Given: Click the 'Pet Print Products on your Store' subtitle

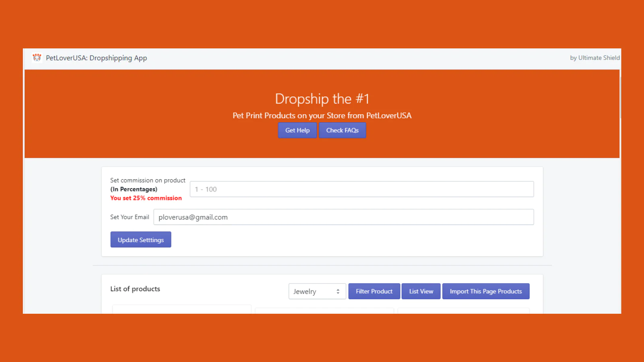Looking at the screenshot, I should pyautogui.click(x=322, y=116).
